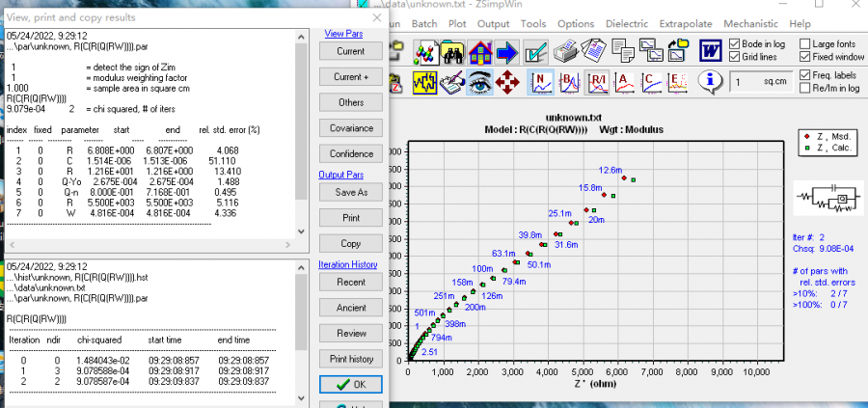Enable the 'Large fonts' checkbox
868x408 pixels.
click(804, 44)
